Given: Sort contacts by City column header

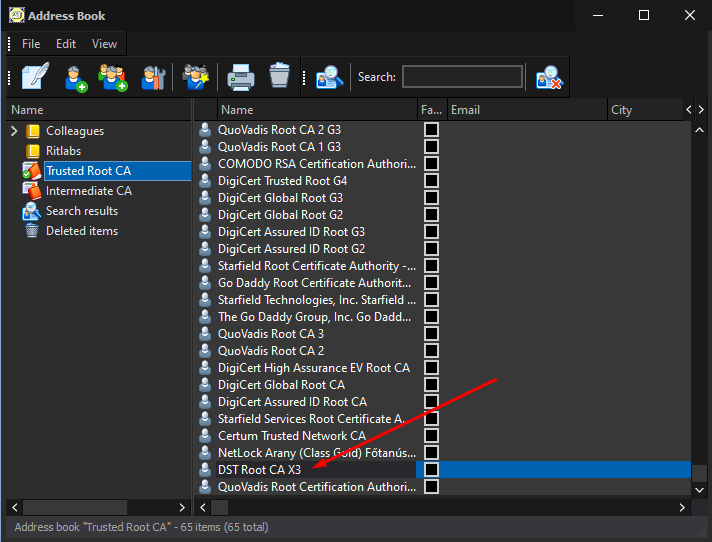Looking at the screenshot, I should point(645,110).
